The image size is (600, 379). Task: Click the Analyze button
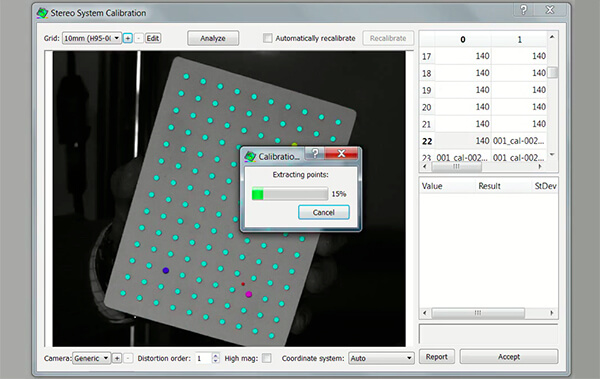pos(213,38)
